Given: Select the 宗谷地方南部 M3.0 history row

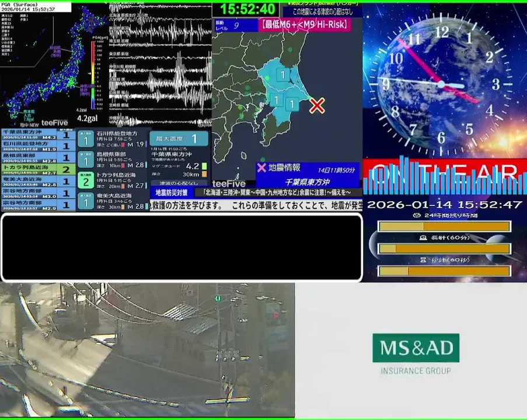Looking at the screenshot, I should pyautogui.click(x=38, y=193).
